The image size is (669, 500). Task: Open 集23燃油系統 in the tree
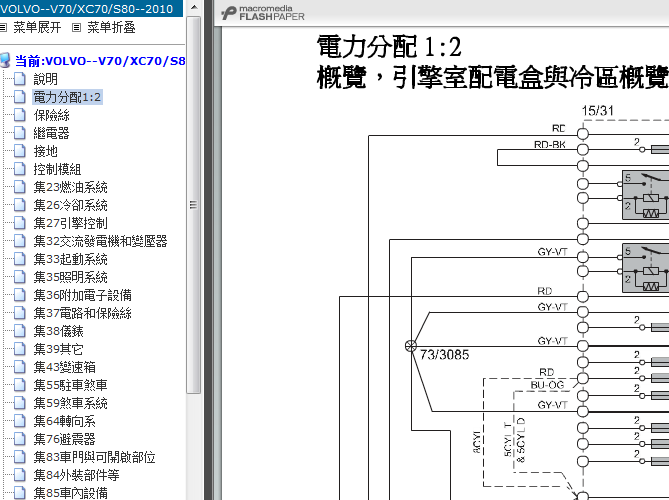70,187
